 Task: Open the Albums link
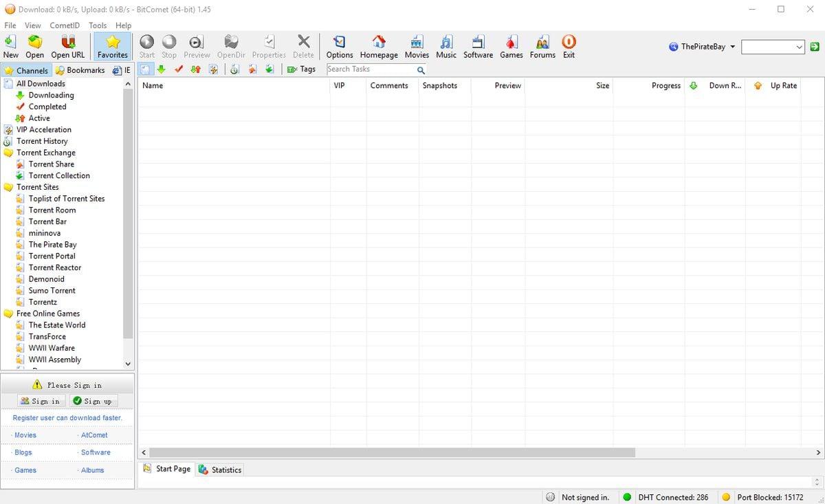coord(92,470)
